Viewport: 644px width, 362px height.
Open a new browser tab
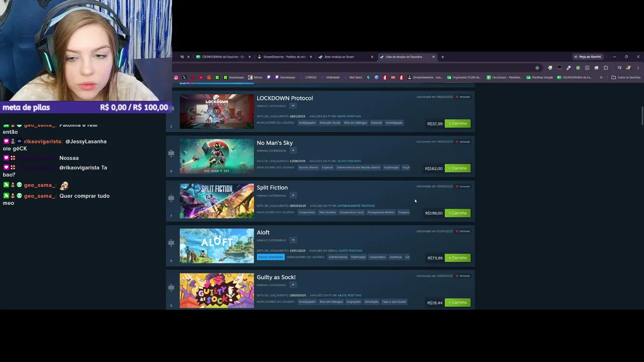[443, 57]
